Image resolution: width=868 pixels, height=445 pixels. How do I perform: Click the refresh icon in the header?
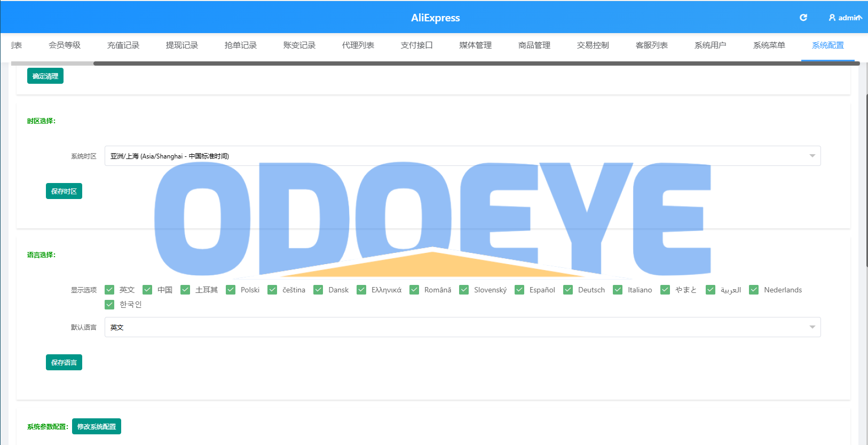coord(803,18)
